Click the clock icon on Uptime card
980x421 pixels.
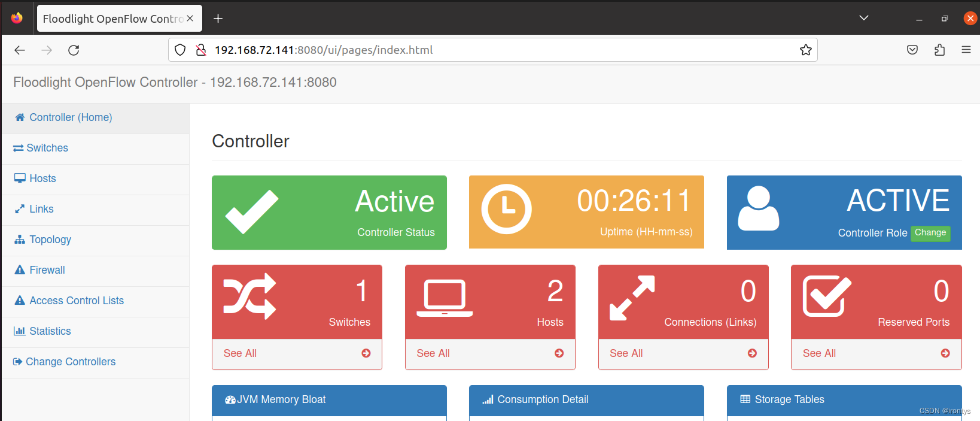(x=507, y=209)
